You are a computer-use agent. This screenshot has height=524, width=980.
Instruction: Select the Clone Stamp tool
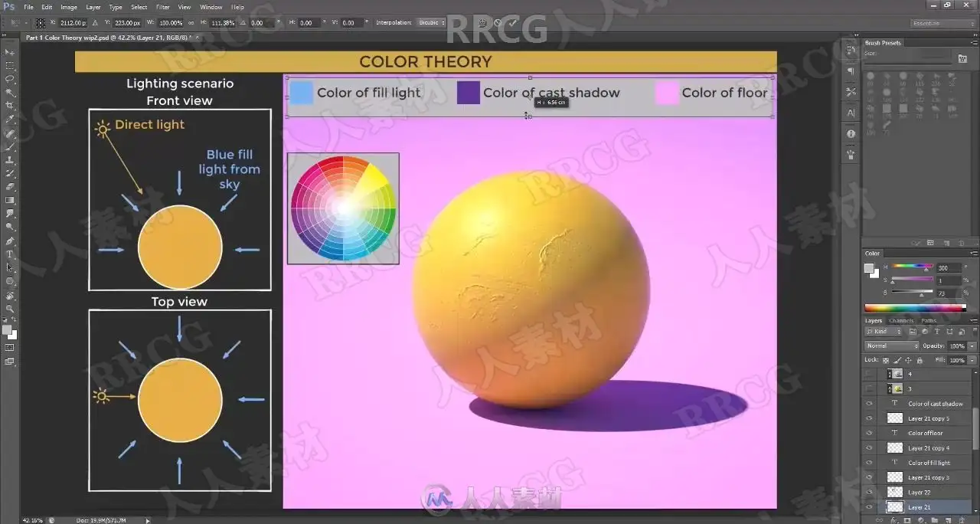point(10,159)
